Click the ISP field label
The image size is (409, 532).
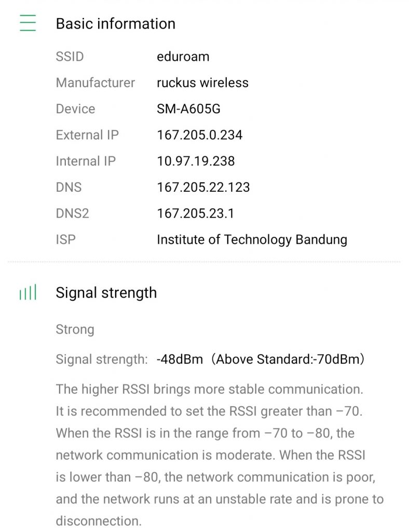(x=65, y=240)
